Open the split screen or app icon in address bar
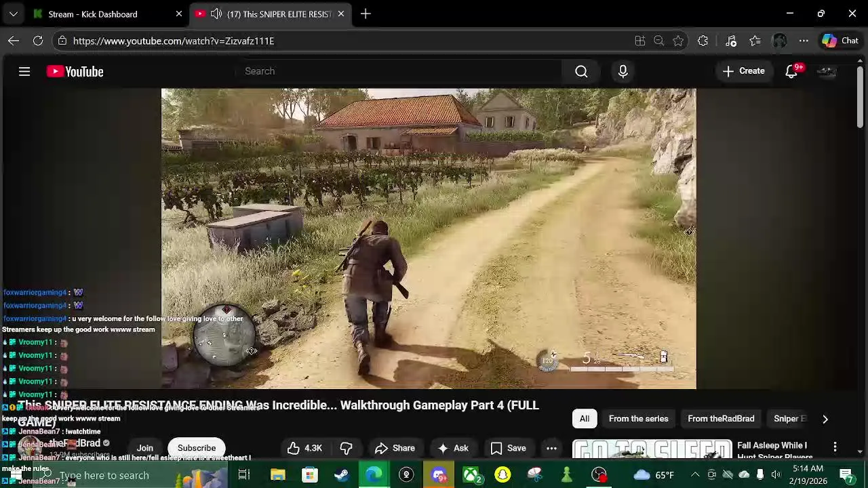 point(639,41)
